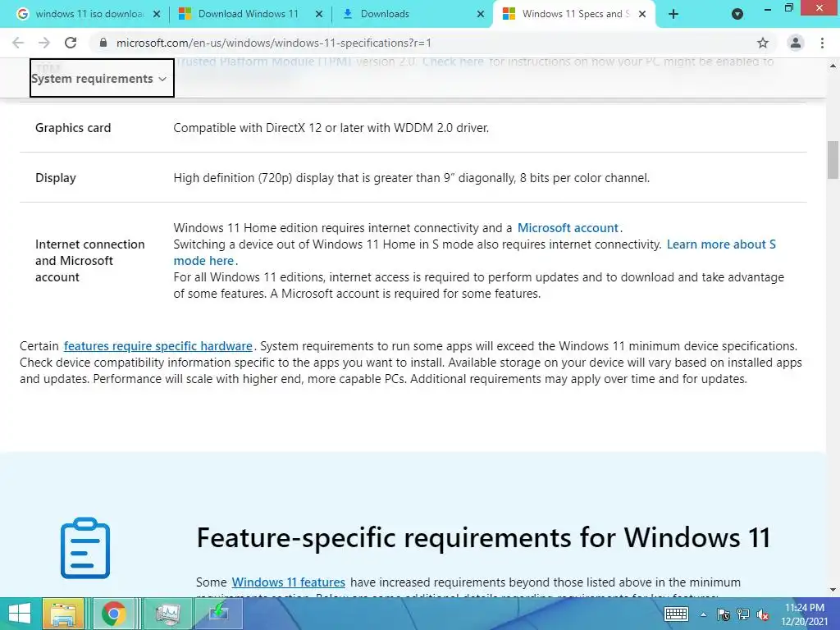Open the on-screen touch keyboard
The height and width of the screenshot is (630, 840).
click(x=676, y=614)
